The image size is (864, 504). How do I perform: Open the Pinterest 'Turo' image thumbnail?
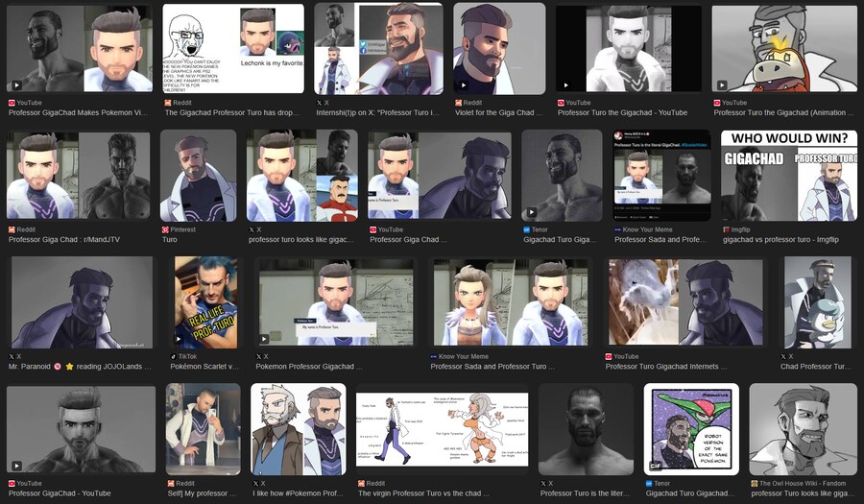(x=199, y=176)
